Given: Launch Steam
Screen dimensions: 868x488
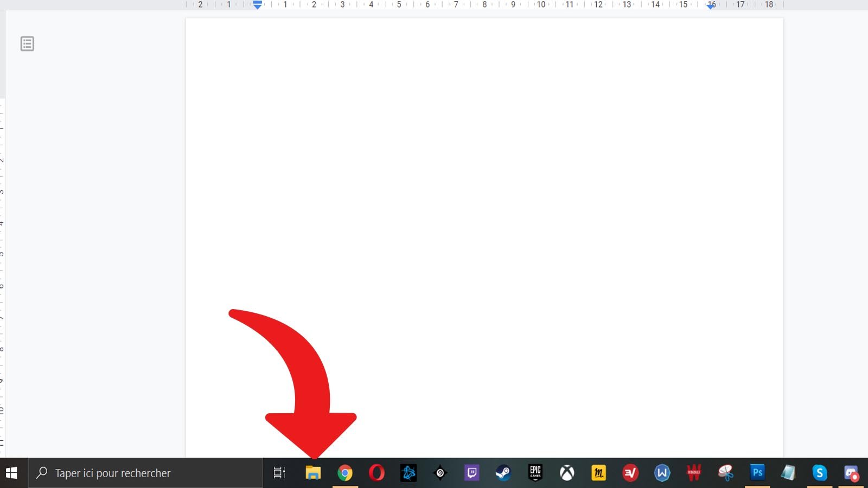Looking at the screenshot, I should (503, 473).
